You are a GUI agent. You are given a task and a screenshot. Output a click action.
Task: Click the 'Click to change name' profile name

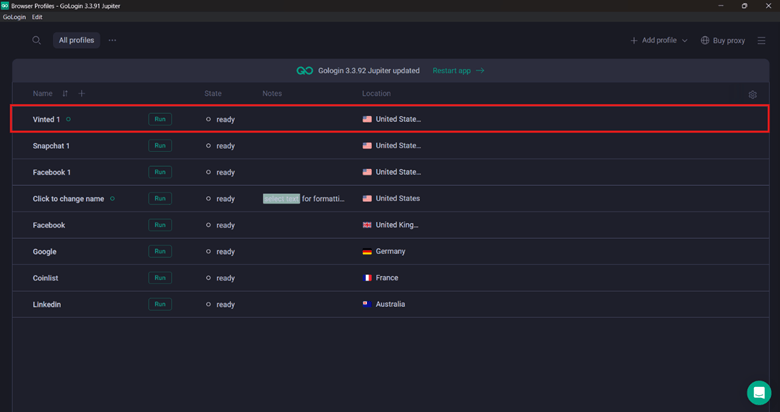tap(69, 199)
